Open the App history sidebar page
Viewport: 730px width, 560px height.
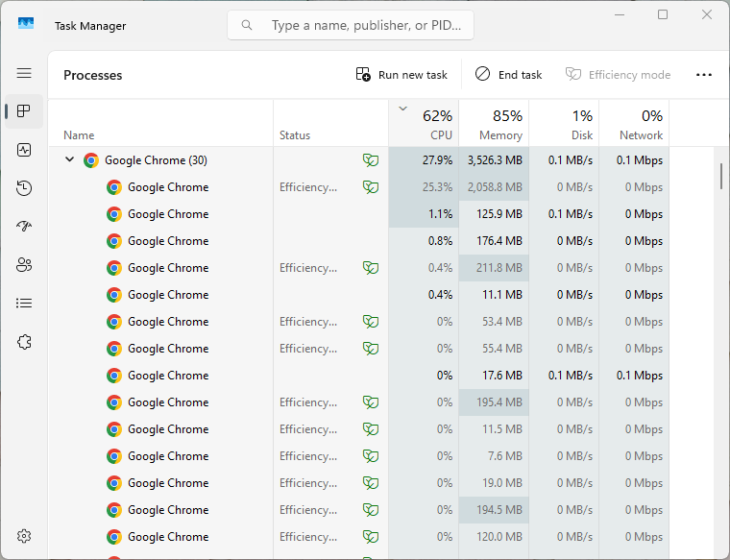point(24,188)
